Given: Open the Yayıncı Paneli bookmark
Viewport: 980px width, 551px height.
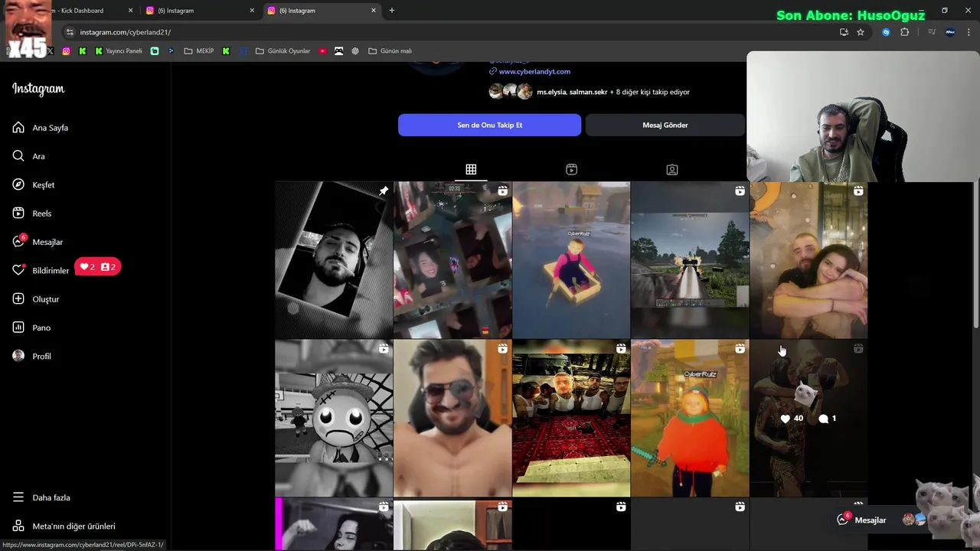Looking at the screenshot, I should [x=119, y=51].
